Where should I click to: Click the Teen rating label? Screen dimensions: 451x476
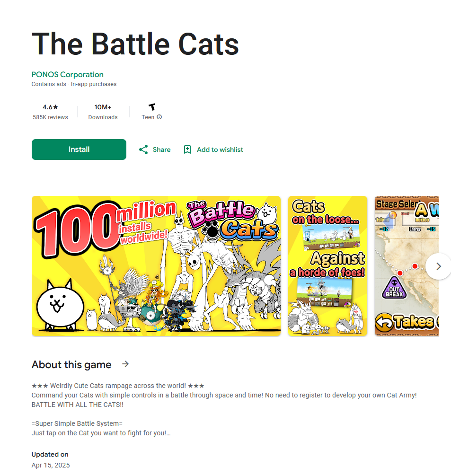coord(148,117)
